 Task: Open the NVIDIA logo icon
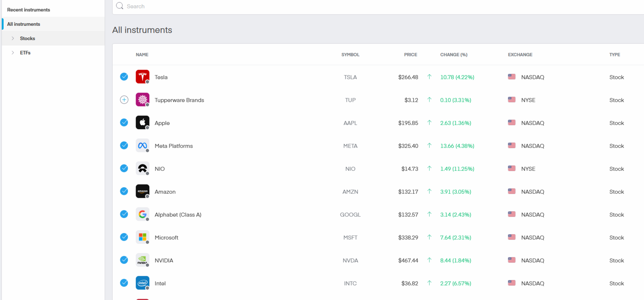click(x=142, y=260)
